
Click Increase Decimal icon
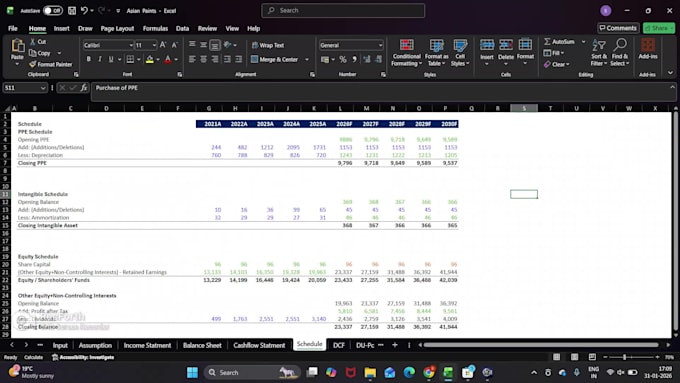[367, 59]
